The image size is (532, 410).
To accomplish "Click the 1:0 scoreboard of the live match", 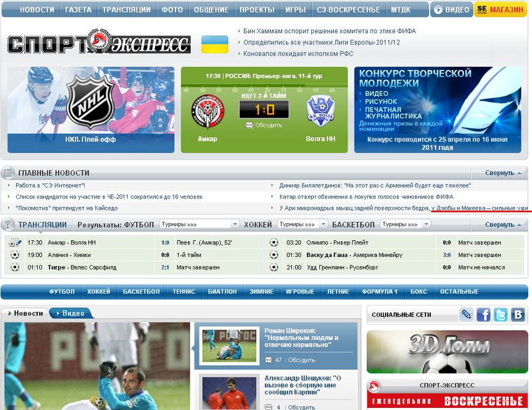I will pos(264,109).
